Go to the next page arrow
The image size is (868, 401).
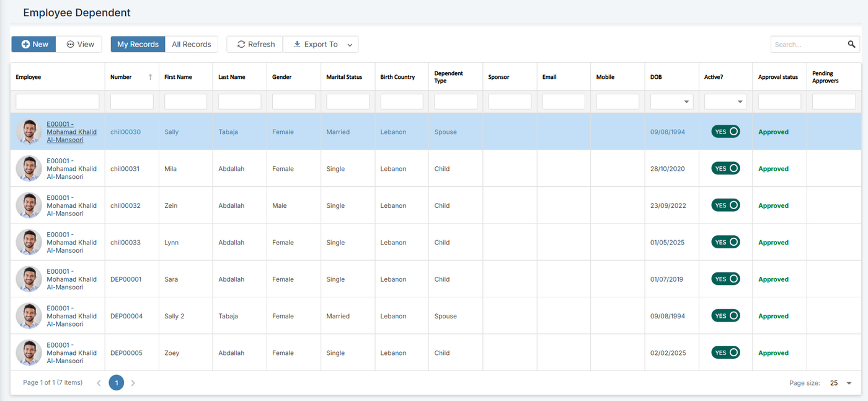click(x=133, y=383)
